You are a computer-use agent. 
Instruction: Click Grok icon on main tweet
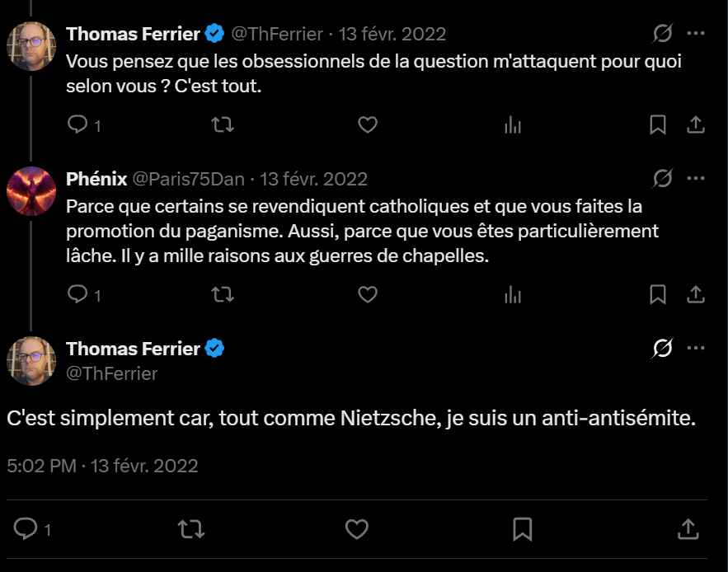tap(661, 349)
